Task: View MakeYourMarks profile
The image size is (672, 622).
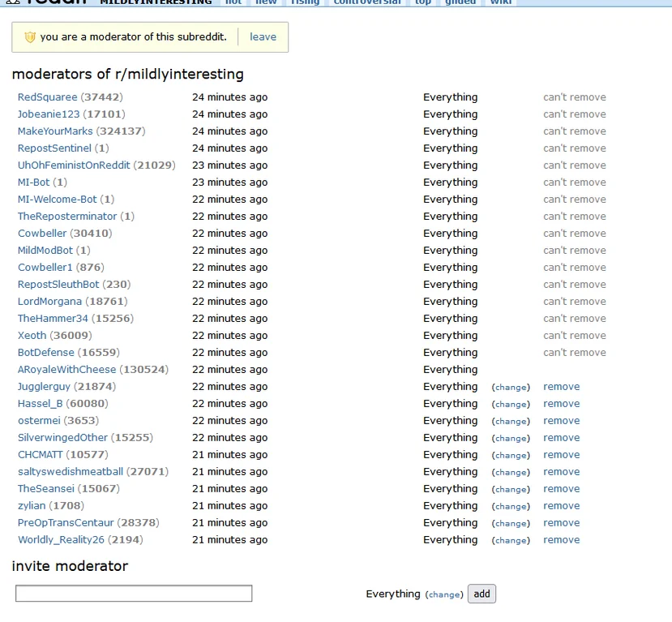Action: 55,131
